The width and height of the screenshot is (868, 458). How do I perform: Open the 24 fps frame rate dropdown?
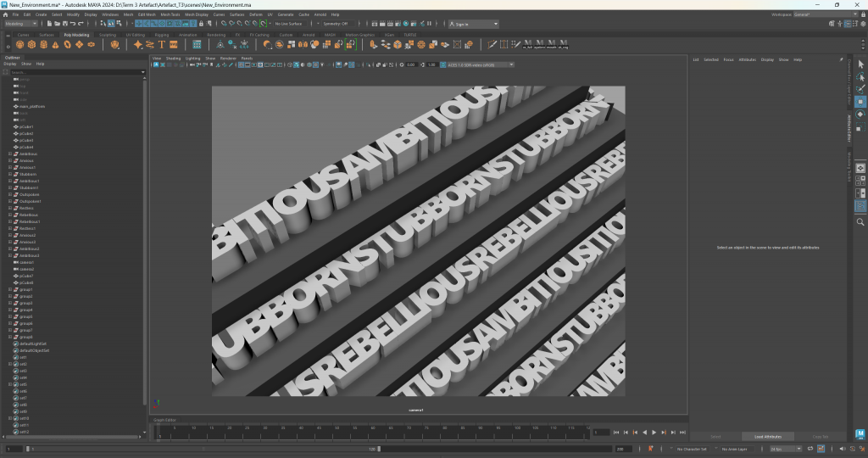(x=786, y=449)
